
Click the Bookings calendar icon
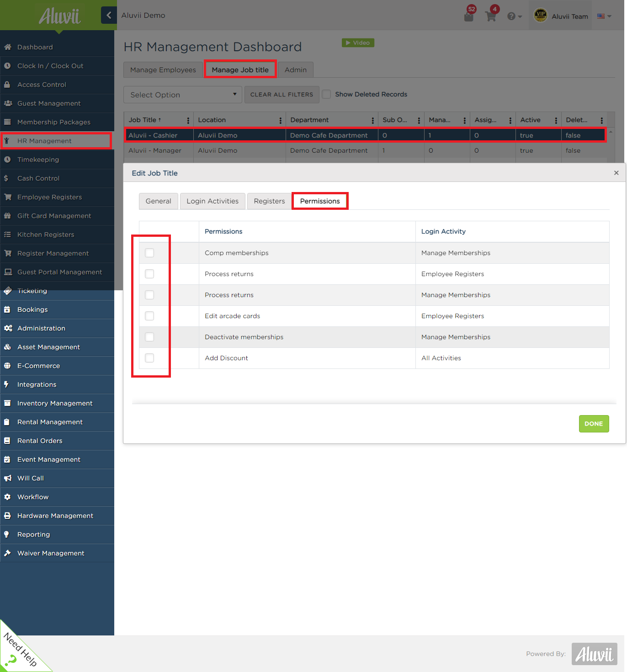coord(8,309)
